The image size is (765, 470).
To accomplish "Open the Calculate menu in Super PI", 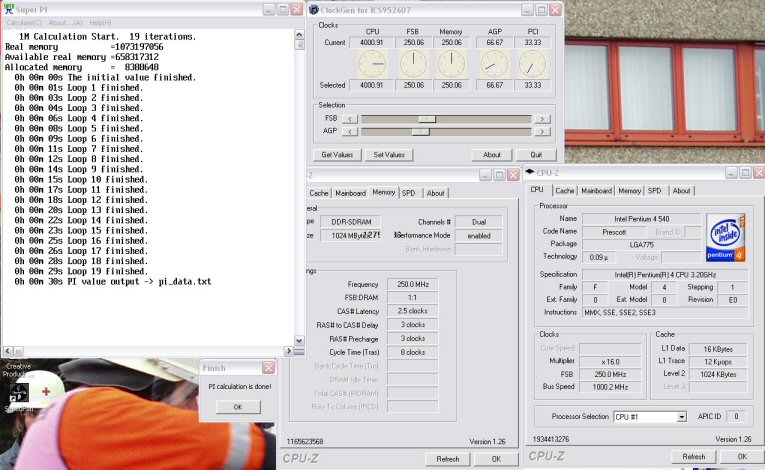I will tap(23, 23).
